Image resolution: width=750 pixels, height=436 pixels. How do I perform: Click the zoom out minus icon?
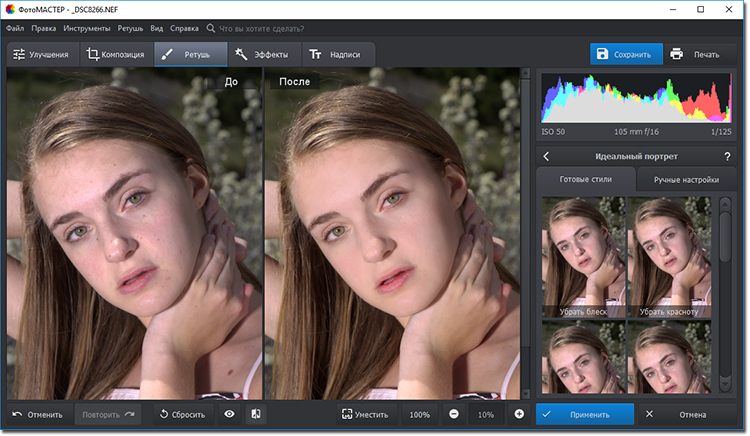click(x=454, y=414)
